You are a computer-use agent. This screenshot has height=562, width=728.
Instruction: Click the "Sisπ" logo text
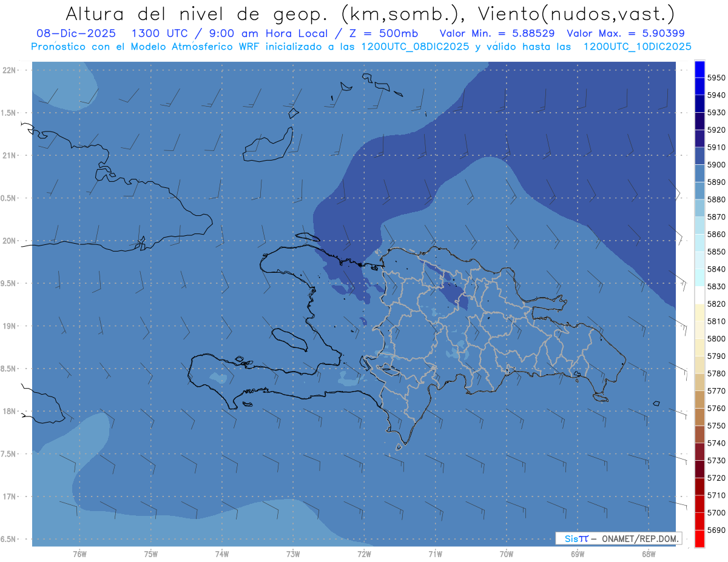pos(576,538)
